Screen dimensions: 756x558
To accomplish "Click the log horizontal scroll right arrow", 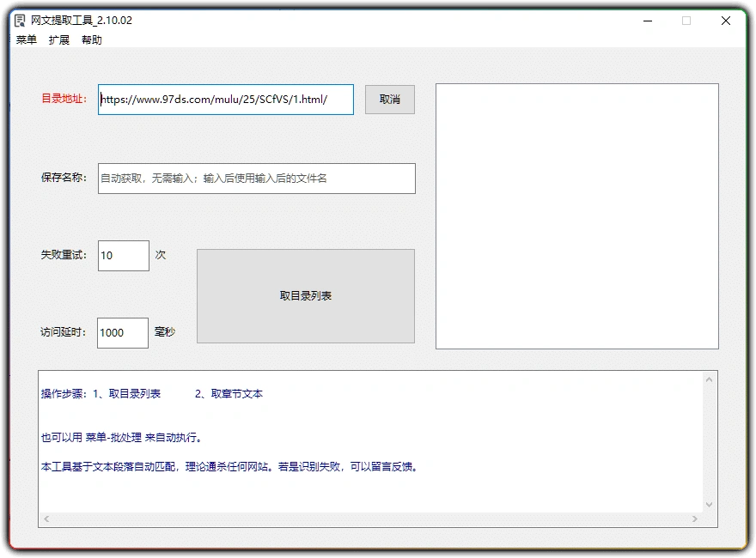I will pyautogui.click(x=695, y=519).
